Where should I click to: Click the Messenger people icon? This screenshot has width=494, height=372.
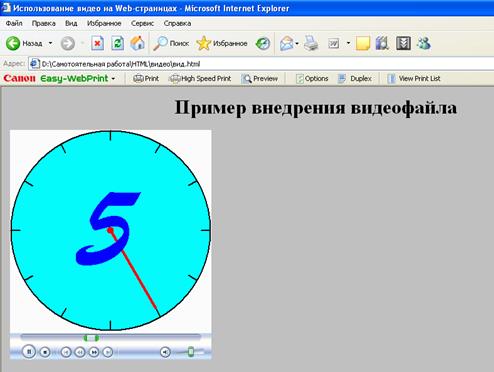click(423, 43)
